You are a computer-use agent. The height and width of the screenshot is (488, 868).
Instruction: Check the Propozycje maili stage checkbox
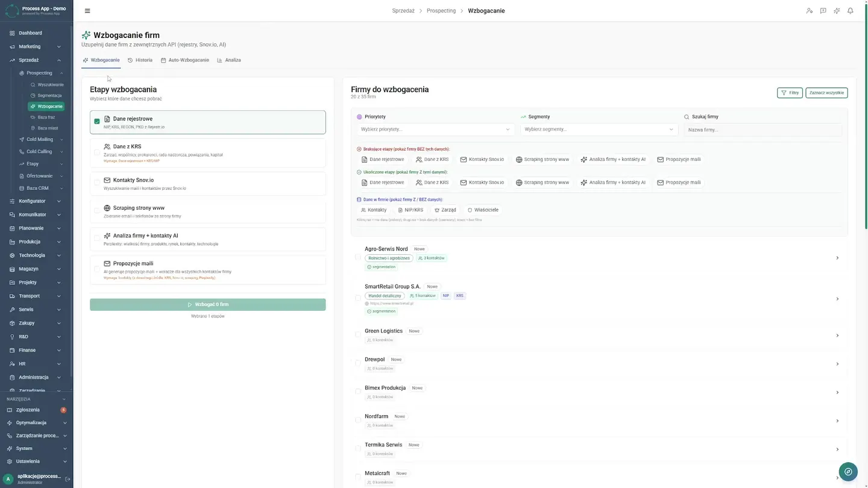[x=97, y=269]
